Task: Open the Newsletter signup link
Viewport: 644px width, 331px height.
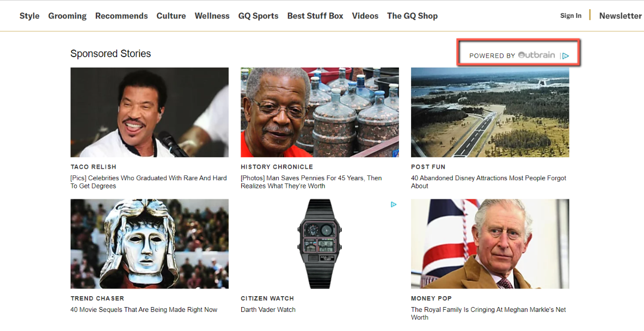Action: 620,16
